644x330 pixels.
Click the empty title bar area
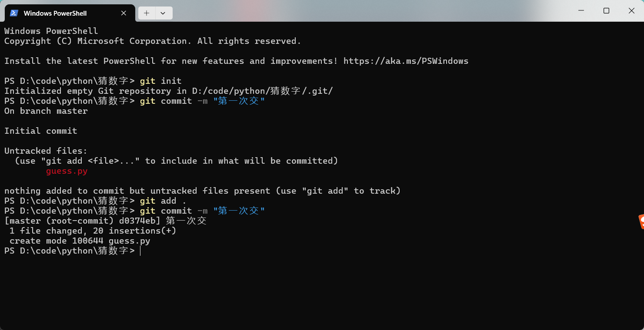pyautogui.click(x=348, y=11)
